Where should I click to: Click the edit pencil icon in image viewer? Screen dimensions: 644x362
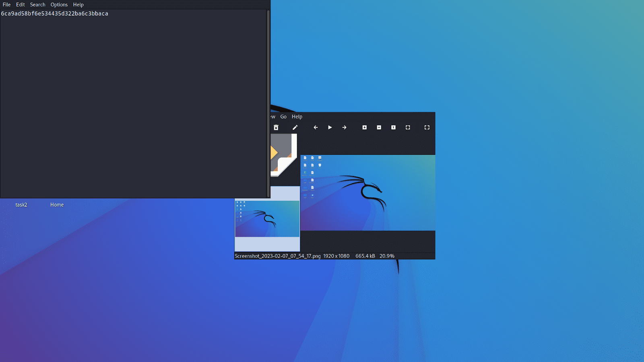(x=295, y=128)
